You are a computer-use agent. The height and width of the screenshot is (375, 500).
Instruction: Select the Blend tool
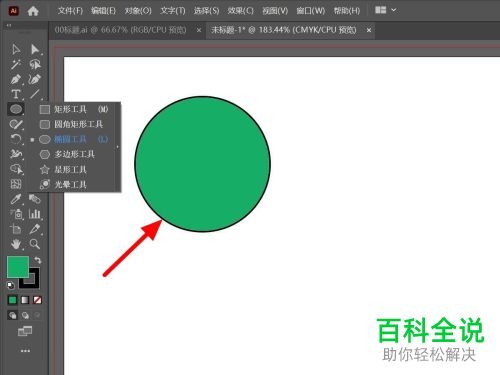click(35, 199)
